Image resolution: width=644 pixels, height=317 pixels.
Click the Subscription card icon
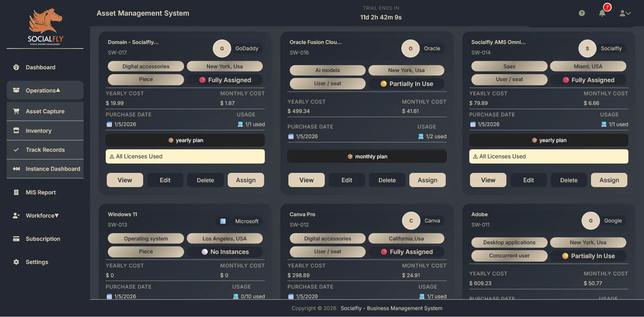(16, 239)
